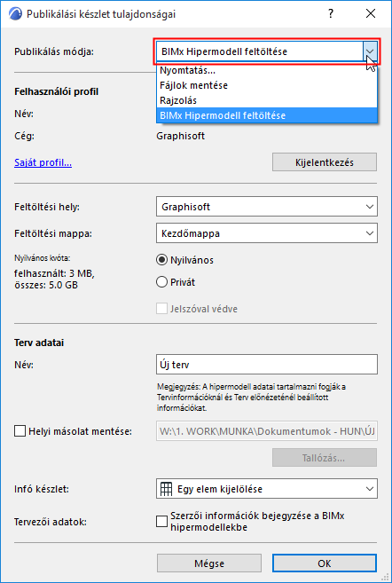392x583 pixels.
Task: Click the help question mark in title bar
Action: pyautogui.click(x=331, y=14)
